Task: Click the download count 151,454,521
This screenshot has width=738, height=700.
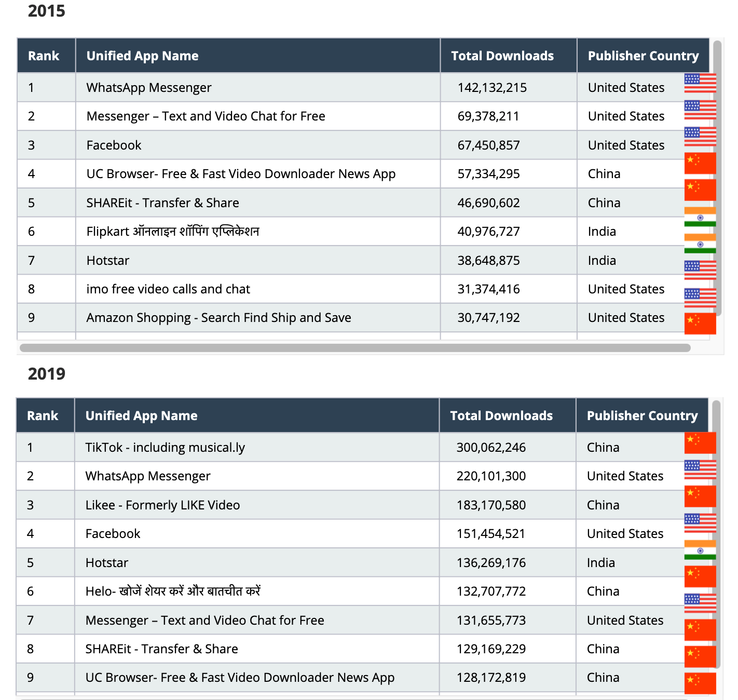Action: click(x=491, y=534)
